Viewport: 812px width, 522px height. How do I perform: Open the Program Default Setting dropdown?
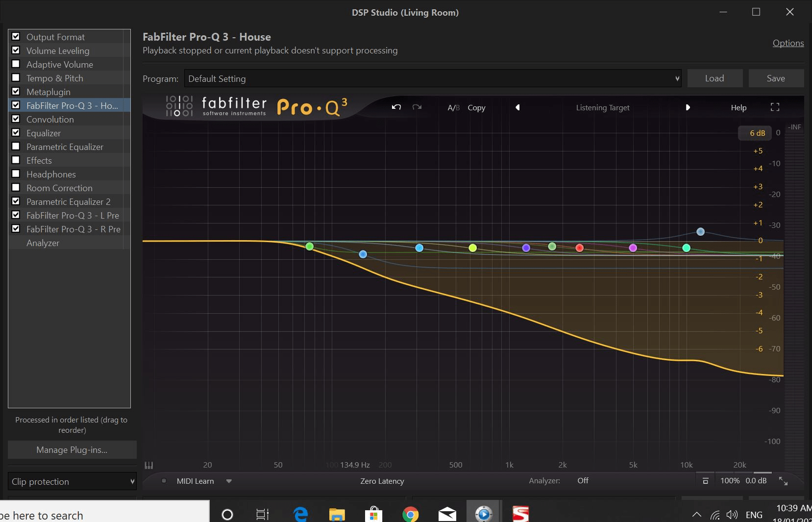click(433, 78)
